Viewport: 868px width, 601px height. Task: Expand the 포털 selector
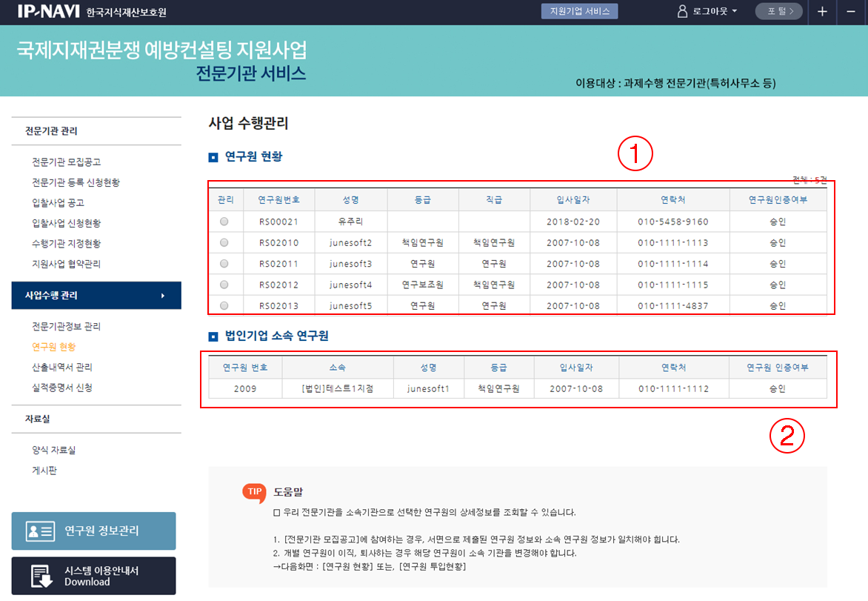pos(778,12)
